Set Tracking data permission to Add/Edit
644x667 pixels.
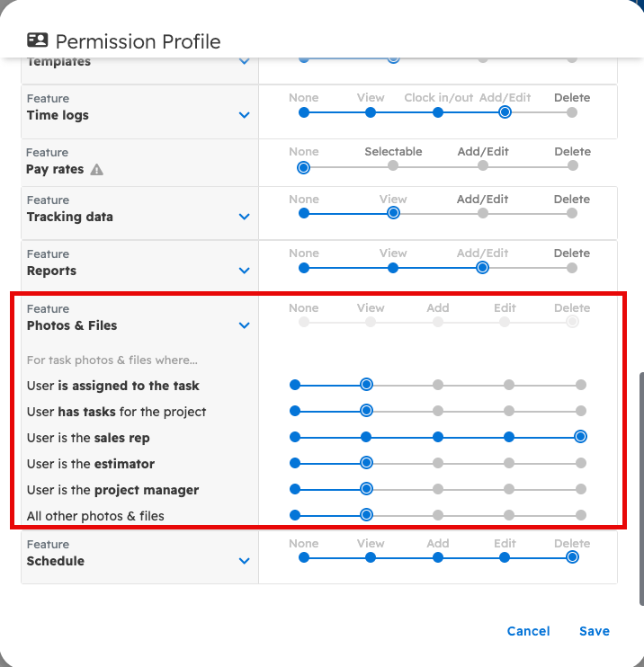(483, 214)
